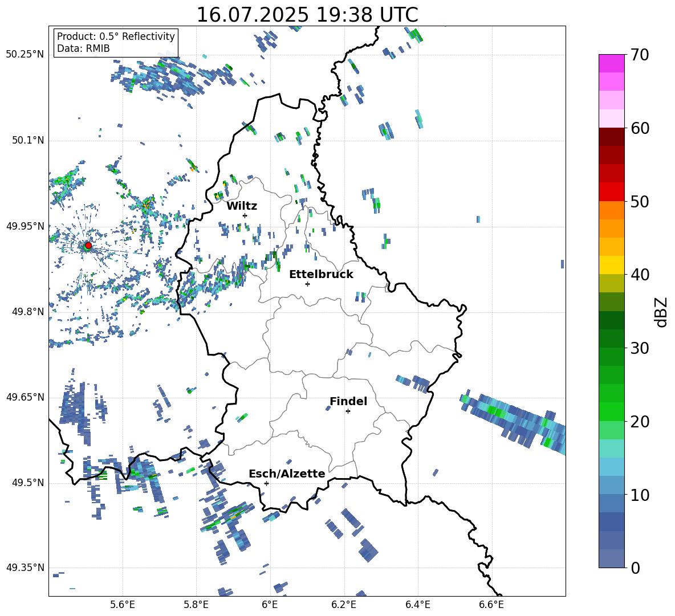675x616 pixels.
Task: Click the 6.4°E longitude label
Action: tap(417, 605)
